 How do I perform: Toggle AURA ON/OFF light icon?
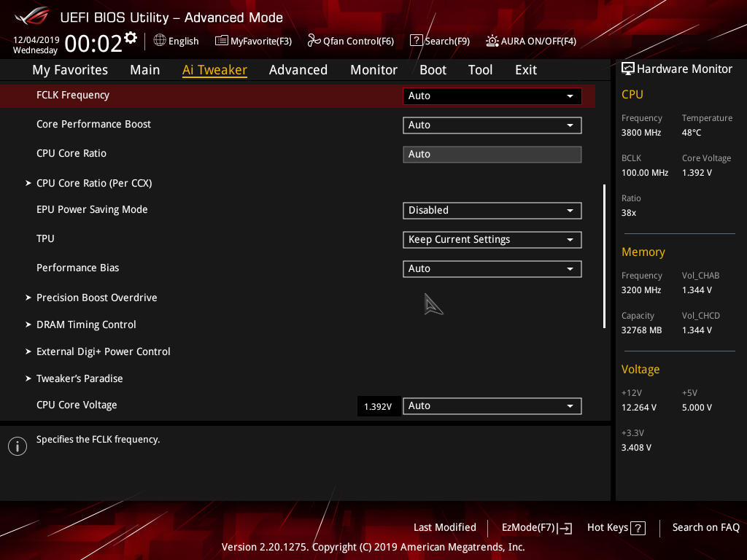coord(492,41)
